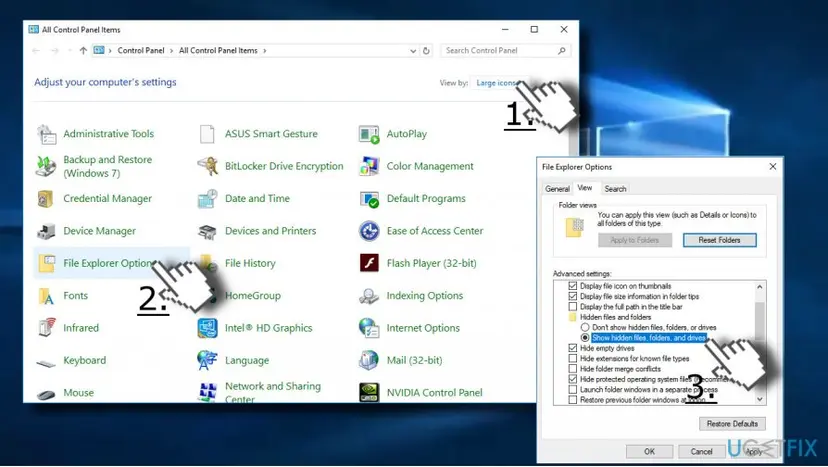Click All Control Panel Items breadcrumb
The image size is (828, 467).
218,51
